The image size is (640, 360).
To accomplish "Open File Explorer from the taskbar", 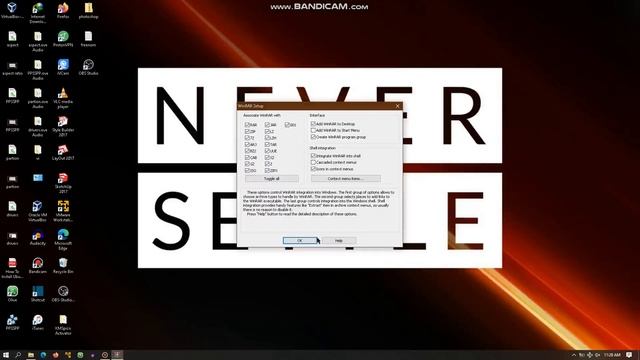I will (x=31, y=355).
